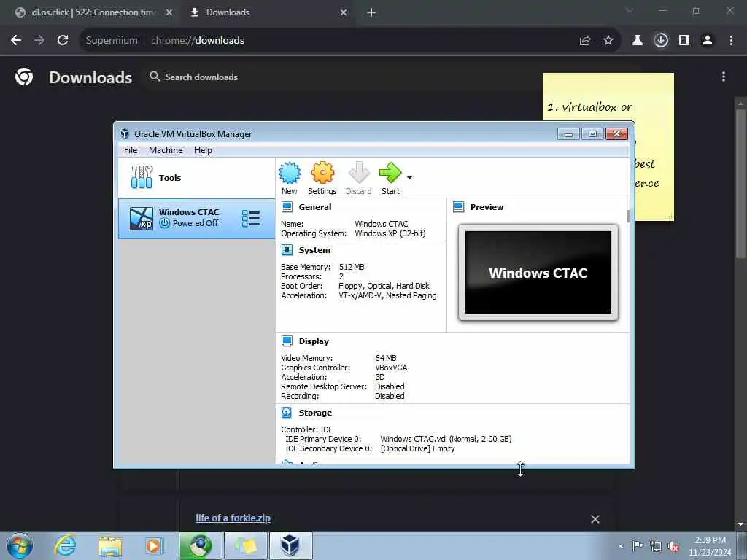Click the General section header icon

pyautogui.click(x=287, y=206)
